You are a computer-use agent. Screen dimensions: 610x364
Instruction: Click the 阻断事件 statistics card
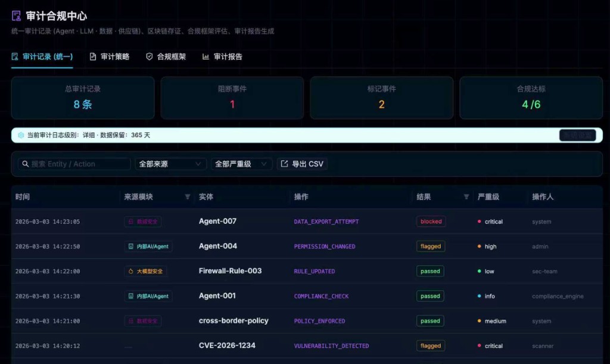coord(232,98)
